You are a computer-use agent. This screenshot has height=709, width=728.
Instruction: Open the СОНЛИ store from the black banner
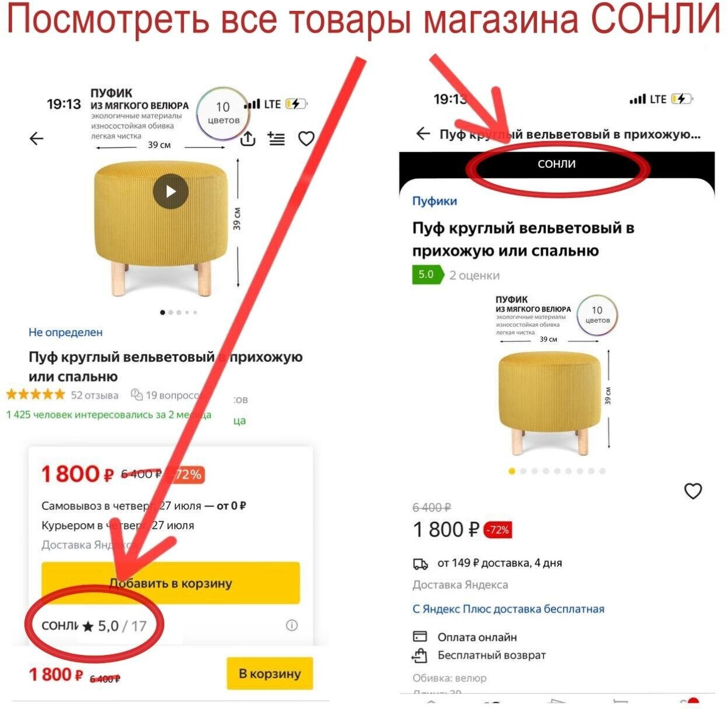557,164
